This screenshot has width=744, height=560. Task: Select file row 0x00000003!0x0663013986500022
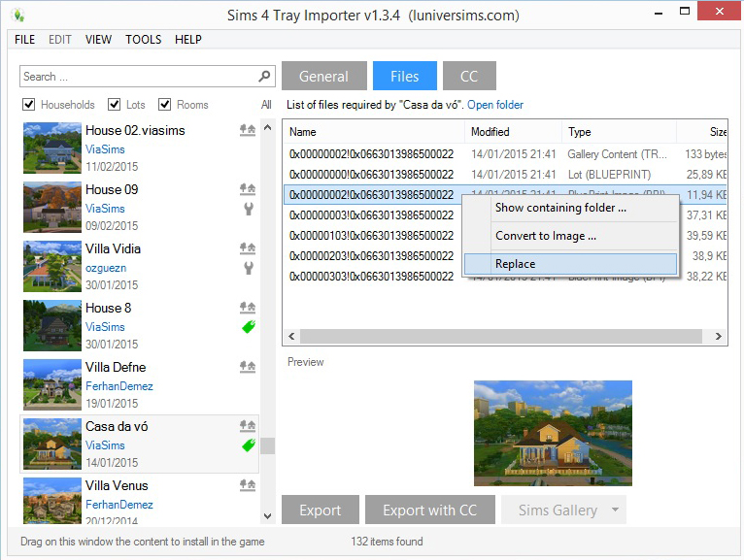pyautogui.click(x=373, y=215)
